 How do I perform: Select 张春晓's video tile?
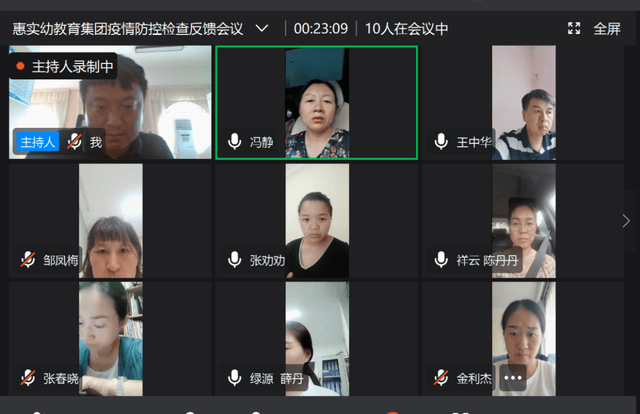coord(110,339)
